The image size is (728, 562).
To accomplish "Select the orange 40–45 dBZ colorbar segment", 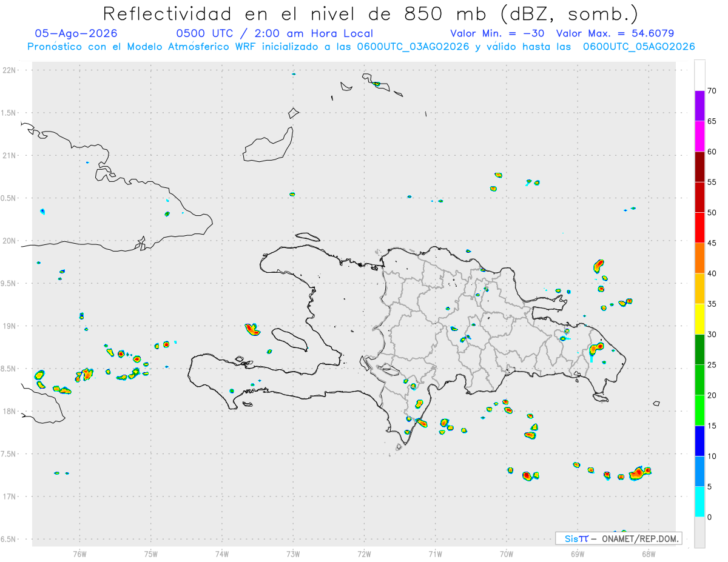I will click(x=699, y=258).
